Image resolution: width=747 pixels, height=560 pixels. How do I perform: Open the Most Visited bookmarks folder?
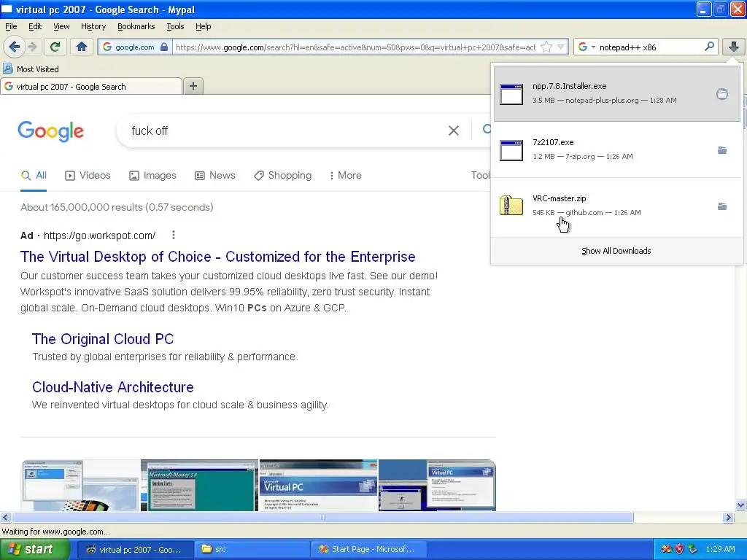click(x=31, y=69)
